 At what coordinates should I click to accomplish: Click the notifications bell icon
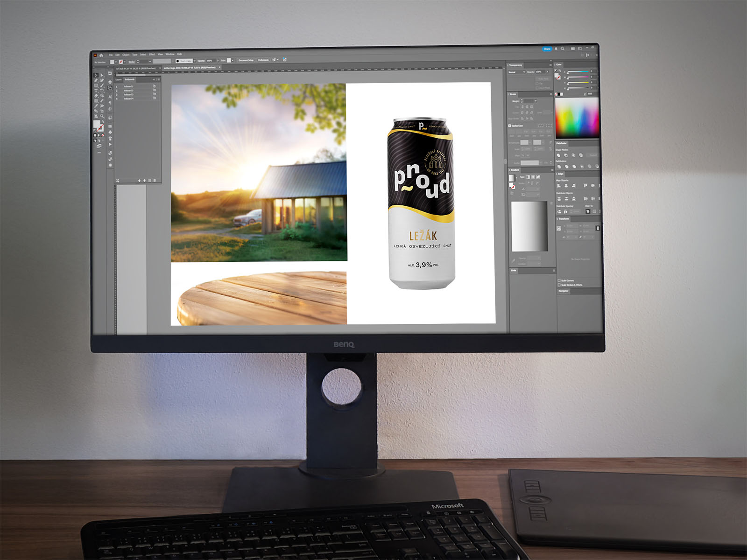pos(556,49)
